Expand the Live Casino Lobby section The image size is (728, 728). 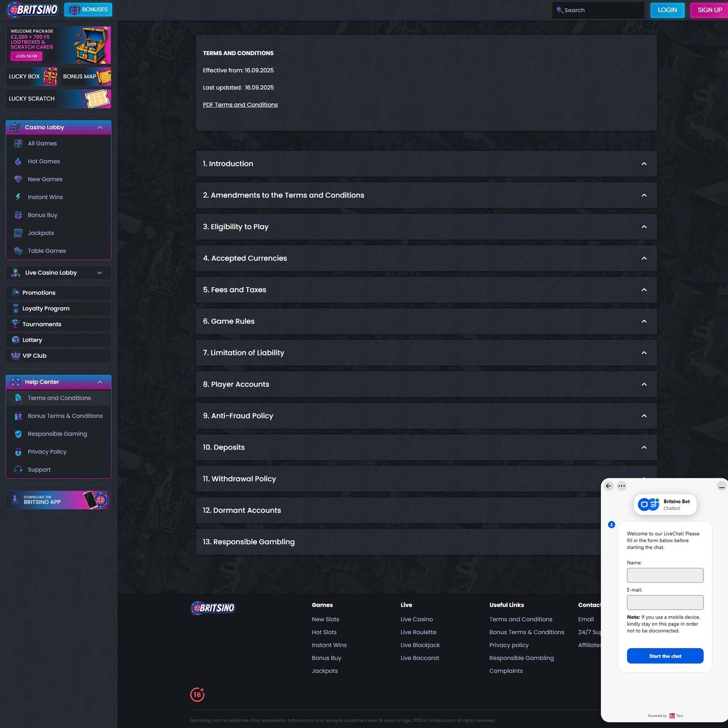[x=100, y=273]
